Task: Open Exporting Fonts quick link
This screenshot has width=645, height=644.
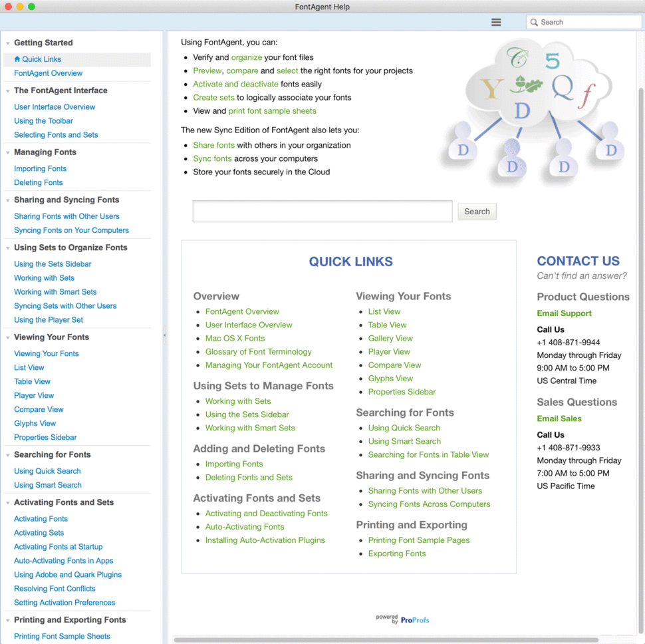Action: pyautogui.click(x=396, y=554)
